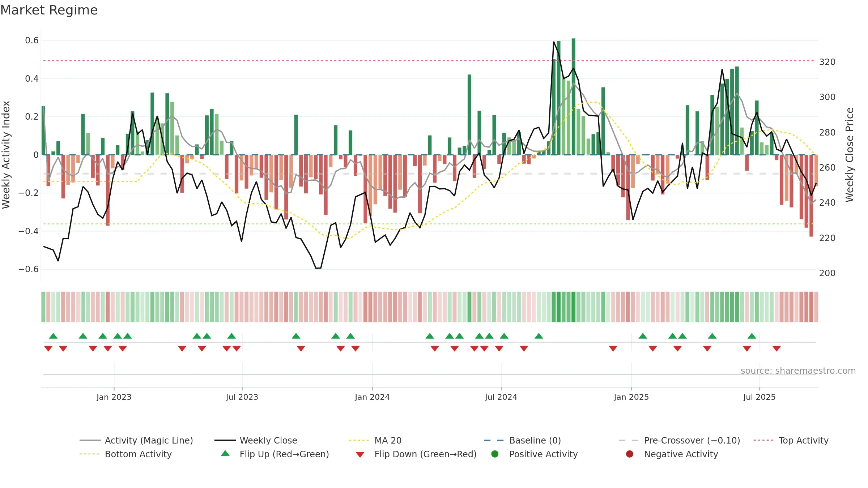868x488 pixels.
Task: Toggle the MA 20 legend entry
Action: [x=375, y=440]
